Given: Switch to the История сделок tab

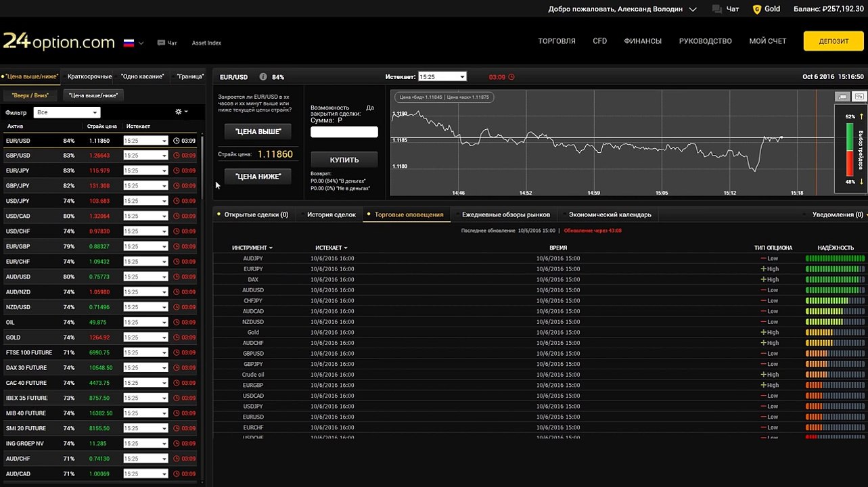Looking at the screenshot, I should pos(332,214).
